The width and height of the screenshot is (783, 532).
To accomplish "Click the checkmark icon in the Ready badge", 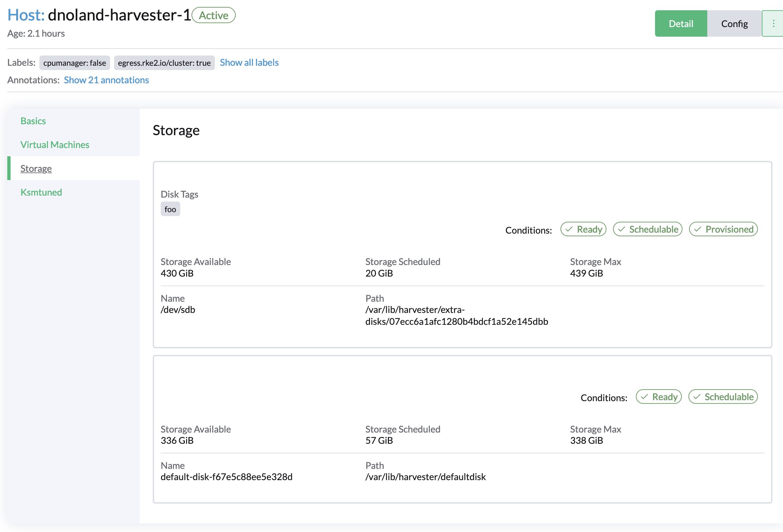I will (x=569, y=229).
